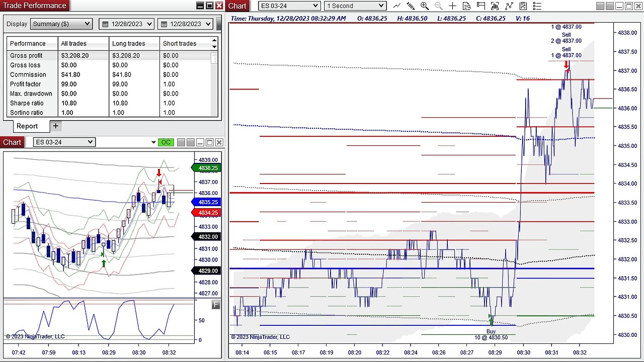644x362 pixels.
Task: Click the F button in indicator panel
Action: point(216,305)
